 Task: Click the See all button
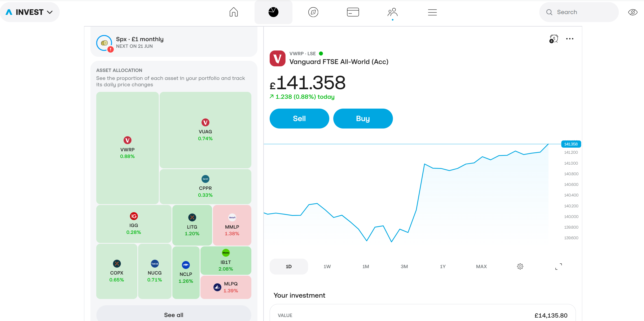tap(174, 315)
